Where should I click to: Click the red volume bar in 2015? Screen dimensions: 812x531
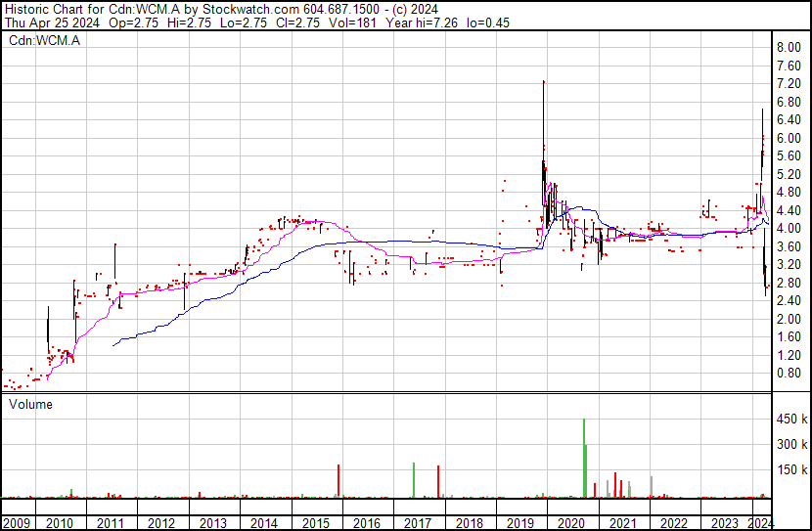pos(338,480)
